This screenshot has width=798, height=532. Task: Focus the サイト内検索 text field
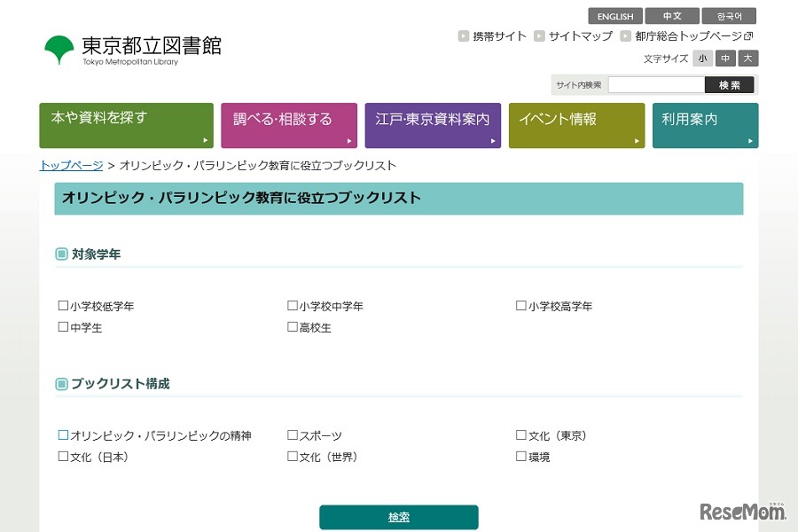(x=656, y=85)
